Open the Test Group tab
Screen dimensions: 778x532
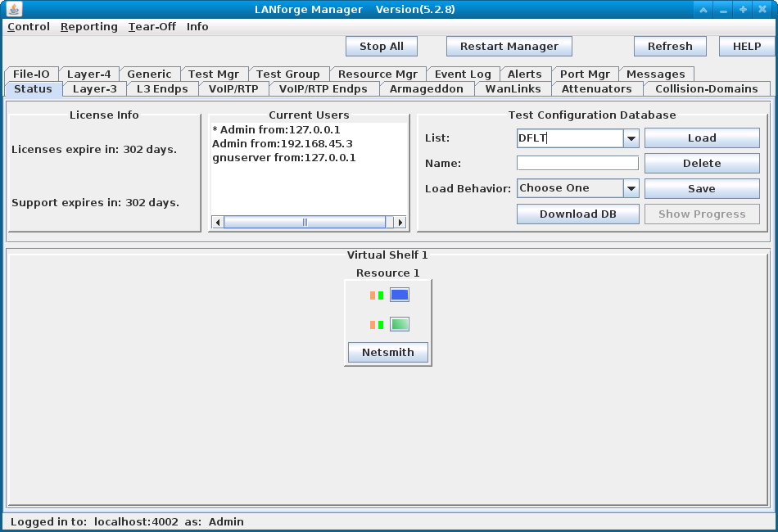pyautogui.click(x=288, y=74)
